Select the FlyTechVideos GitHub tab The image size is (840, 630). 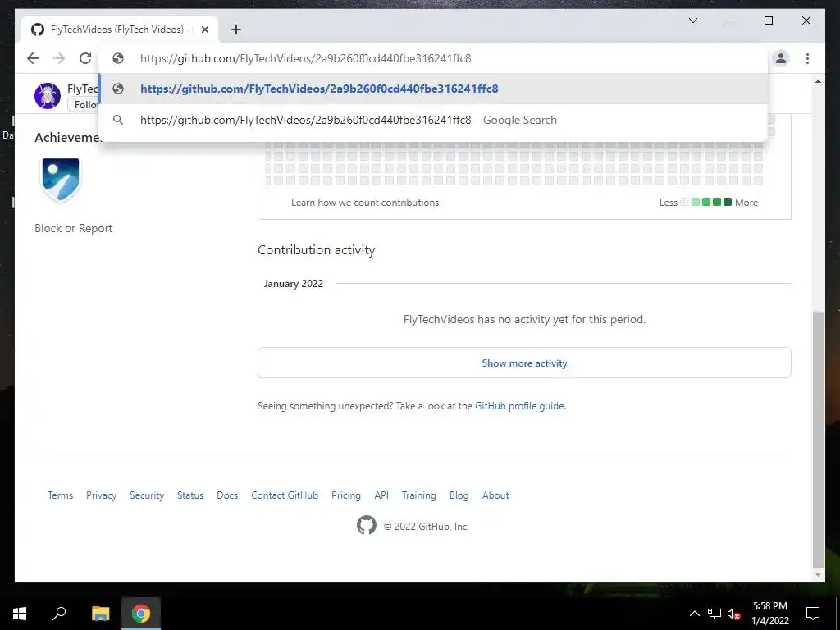pyautogui.click(x=120, y=30)
